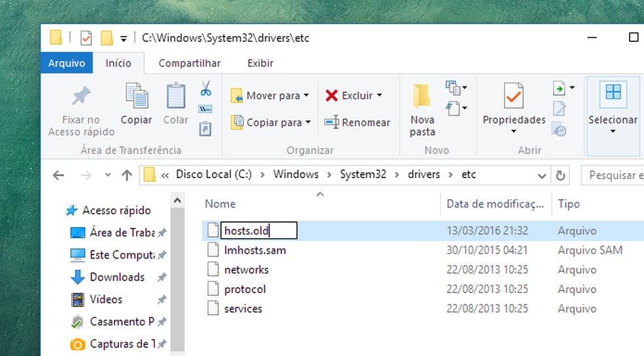Open the Excluir dropdown arrow

click(380, 96)
